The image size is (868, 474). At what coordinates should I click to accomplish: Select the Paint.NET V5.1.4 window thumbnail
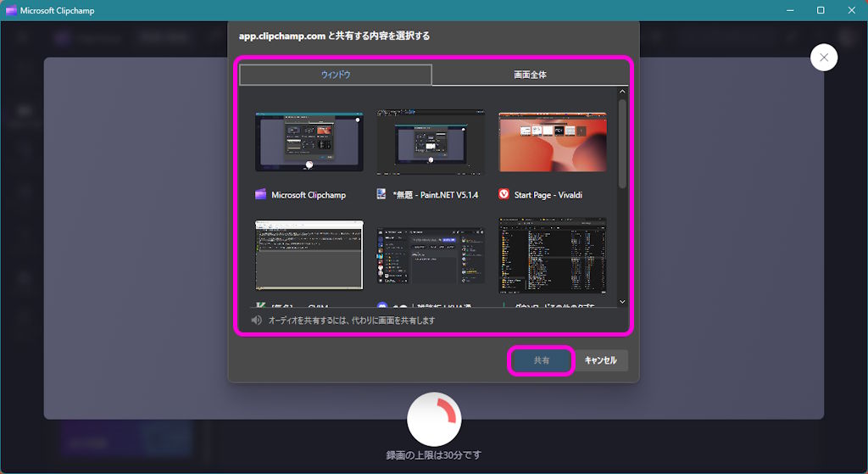click(x=430, y=142)
